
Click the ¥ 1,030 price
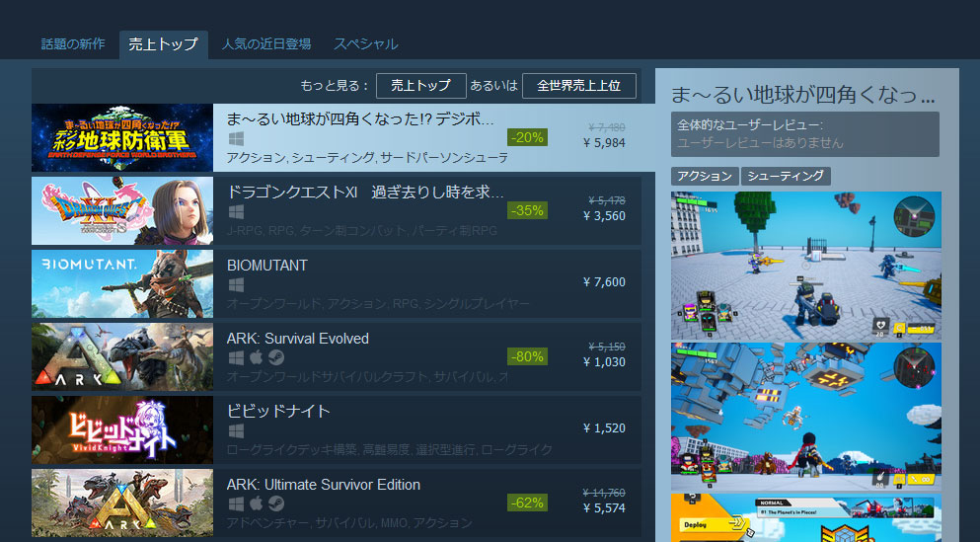click(604, 362)
